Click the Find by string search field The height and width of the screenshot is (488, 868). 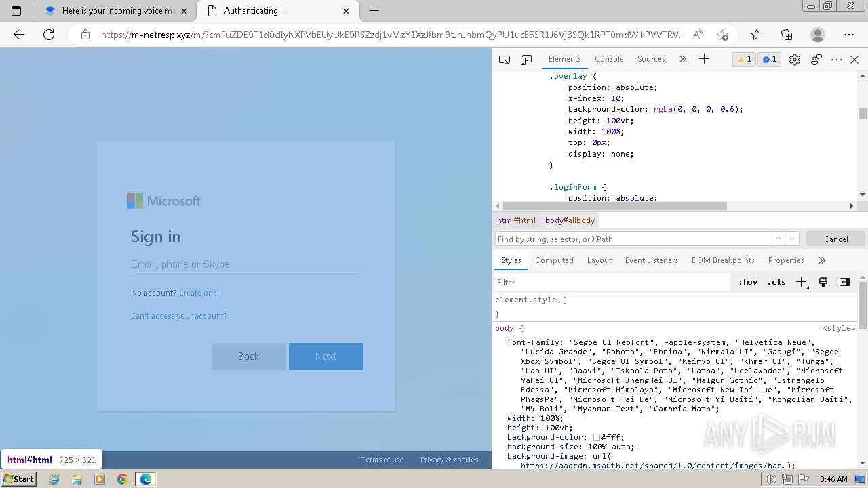pos(633,239)
